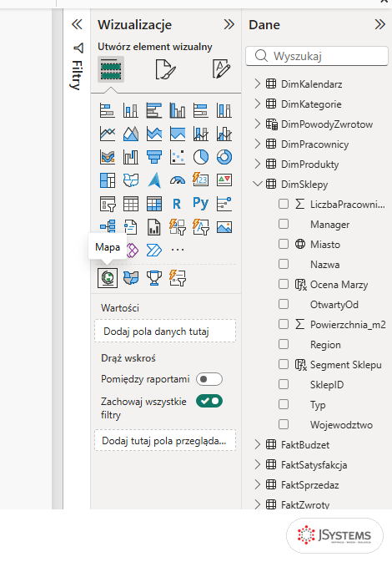Expand the FaktSprzedaz table
The image size is (392, 562).
pos(257,485)
